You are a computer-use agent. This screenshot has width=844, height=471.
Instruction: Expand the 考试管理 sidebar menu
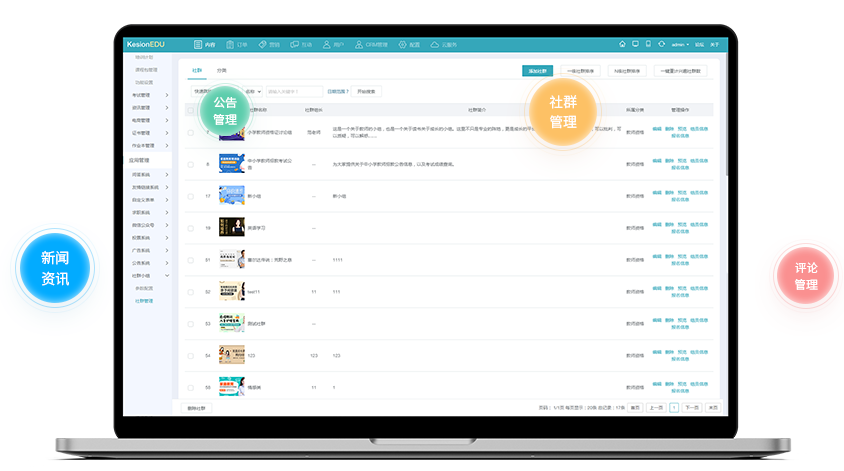[x=166, y=96]
